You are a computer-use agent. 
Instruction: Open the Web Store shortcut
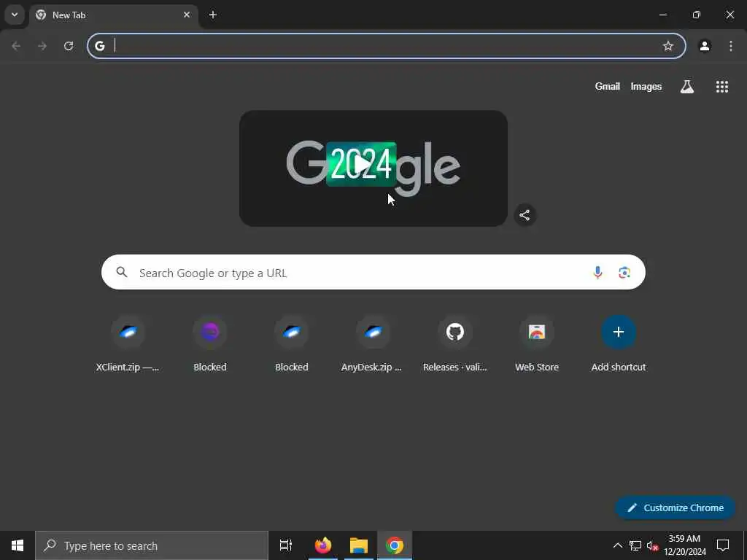pyautogui.click(x=537, y=344)
